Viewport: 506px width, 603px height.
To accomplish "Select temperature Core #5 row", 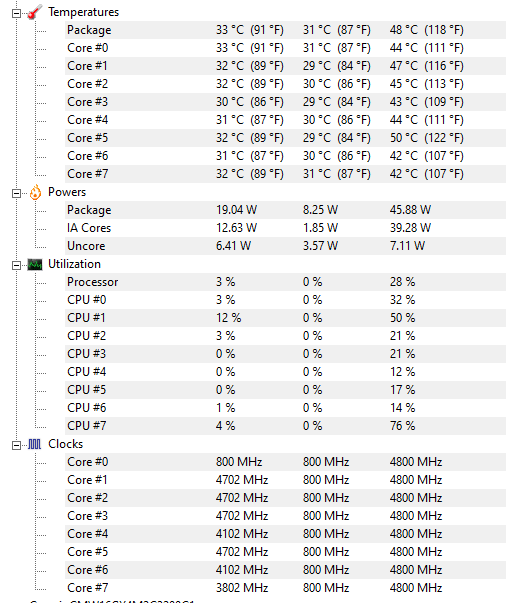I will [x=285, y=138].
